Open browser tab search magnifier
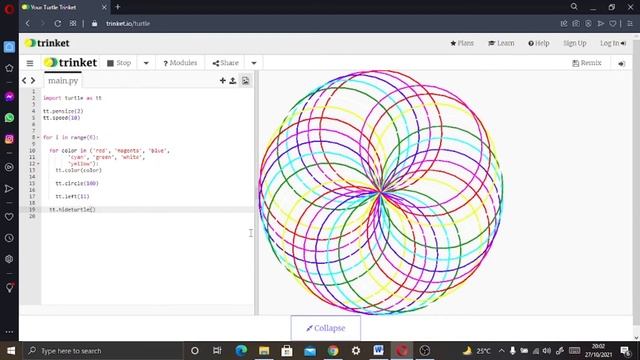Viewport: 640px width, 360px height. click(x=574, y=7)
